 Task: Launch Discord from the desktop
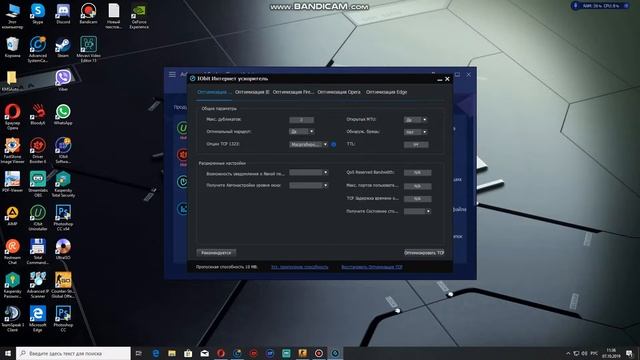click(x=63, y=13)
